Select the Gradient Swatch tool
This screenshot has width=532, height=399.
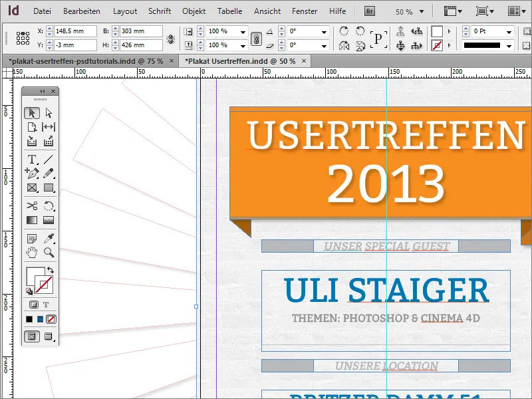pos(32,220)
